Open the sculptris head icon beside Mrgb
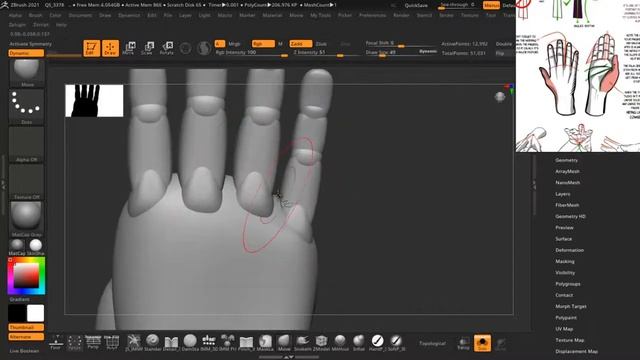The height and width of the screenshot is (360, 640). click(204, 48)
